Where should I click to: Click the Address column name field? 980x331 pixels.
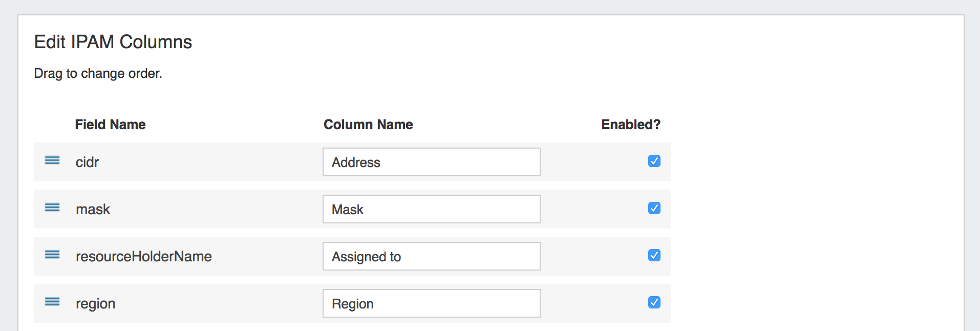point(431,162)
